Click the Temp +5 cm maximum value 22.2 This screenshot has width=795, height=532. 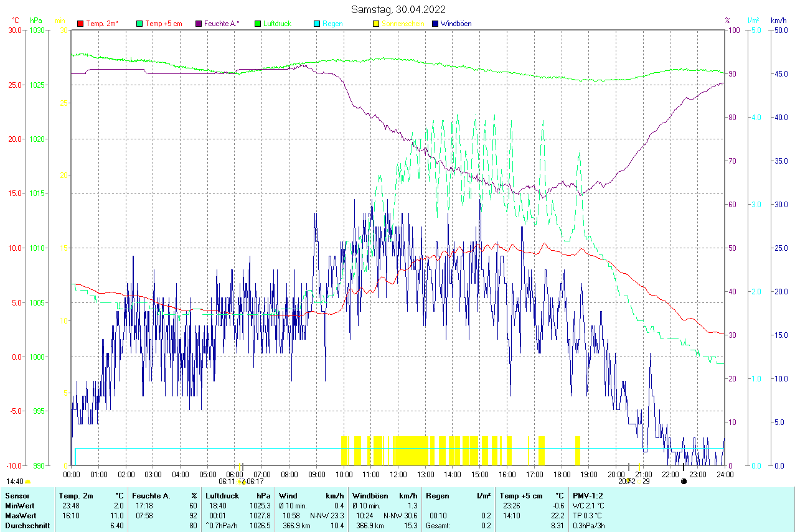(557, 516)
